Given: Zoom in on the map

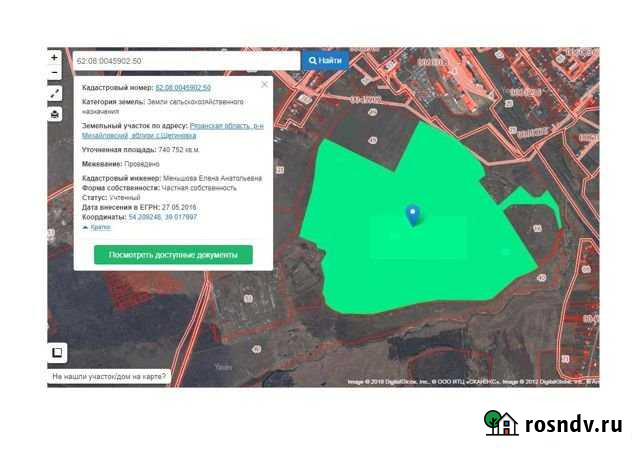Looking at the screenshot, I should point(54,59).
